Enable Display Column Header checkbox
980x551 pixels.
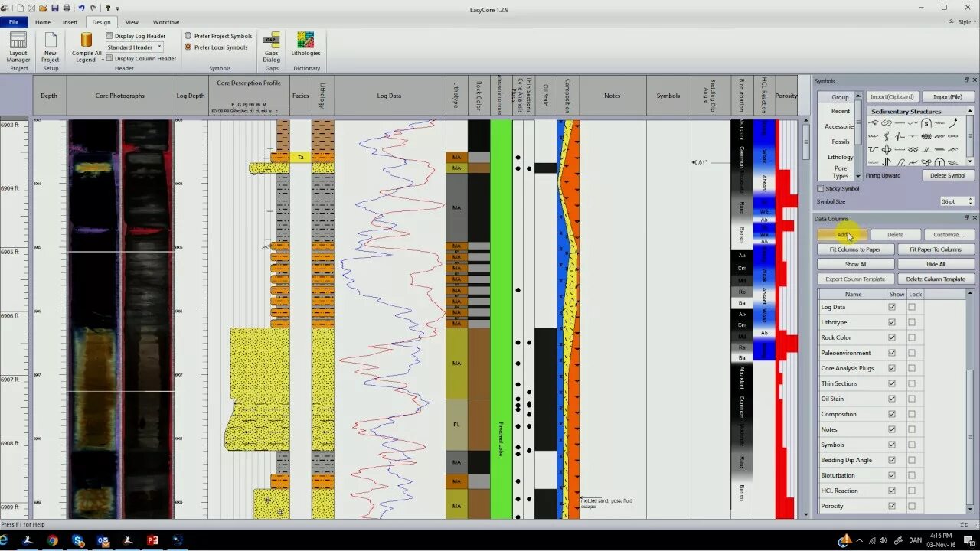click(x=109, y=58)
